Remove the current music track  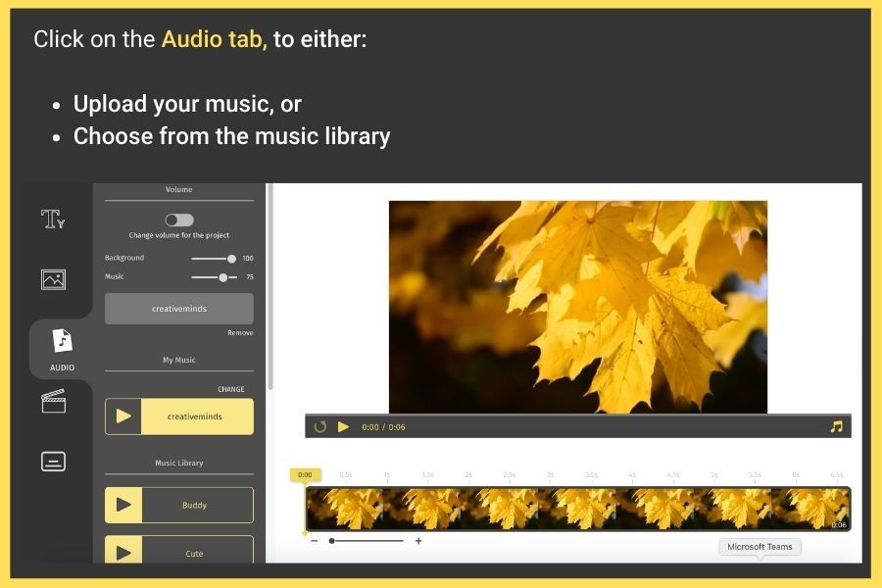click(x=240, y=332)
